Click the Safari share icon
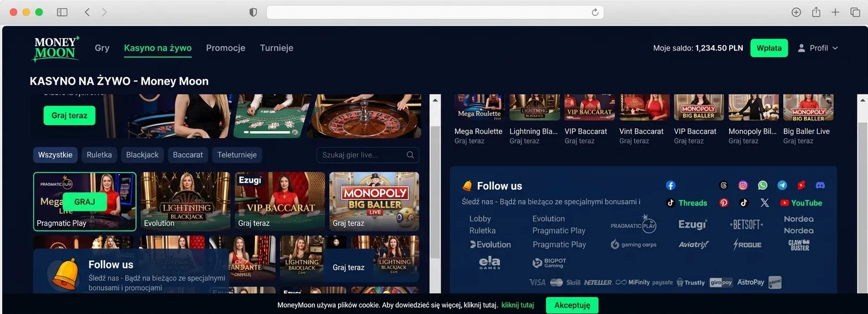This screenshot has width=868, height=314. pyautogui.click(x=816, y=12)
